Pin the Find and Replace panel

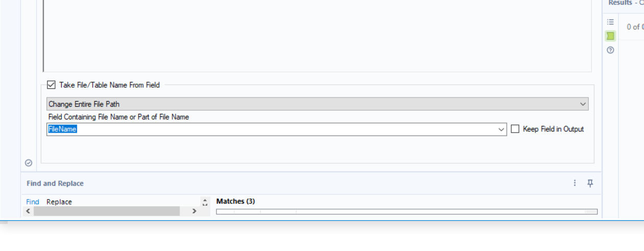(590, 183)
